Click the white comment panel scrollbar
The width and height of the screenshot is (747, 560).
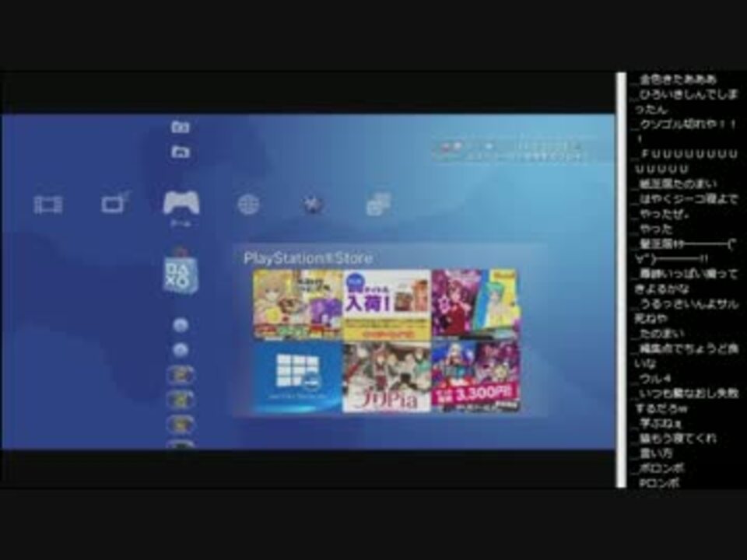[x=621, y=280]
